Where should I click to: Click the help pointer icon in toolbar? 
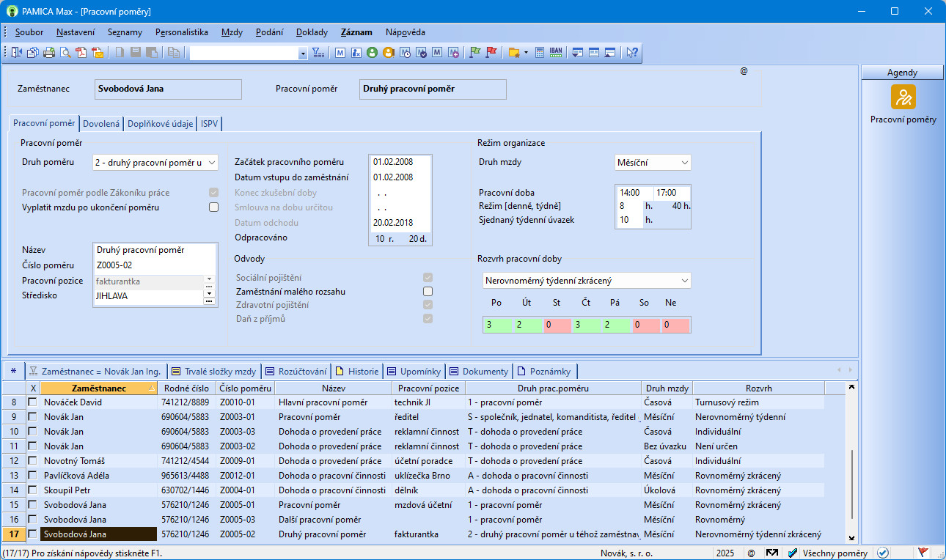tap(631, 53)
